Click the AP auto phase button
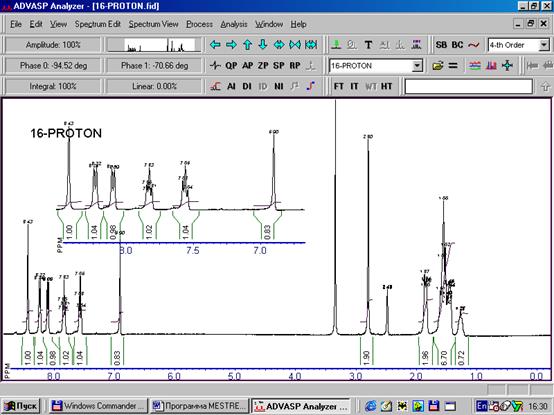This screenshot has width=554, height=415. (248, 66)
